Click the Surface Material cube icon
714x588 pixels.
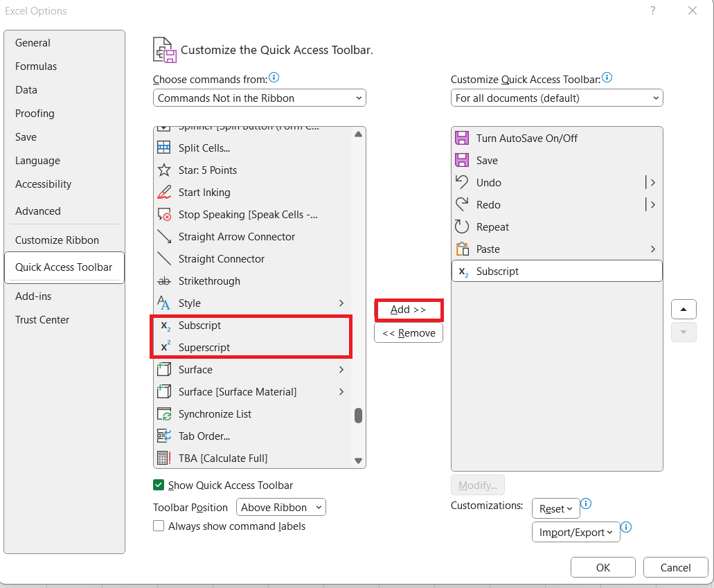tap(164, 391)
